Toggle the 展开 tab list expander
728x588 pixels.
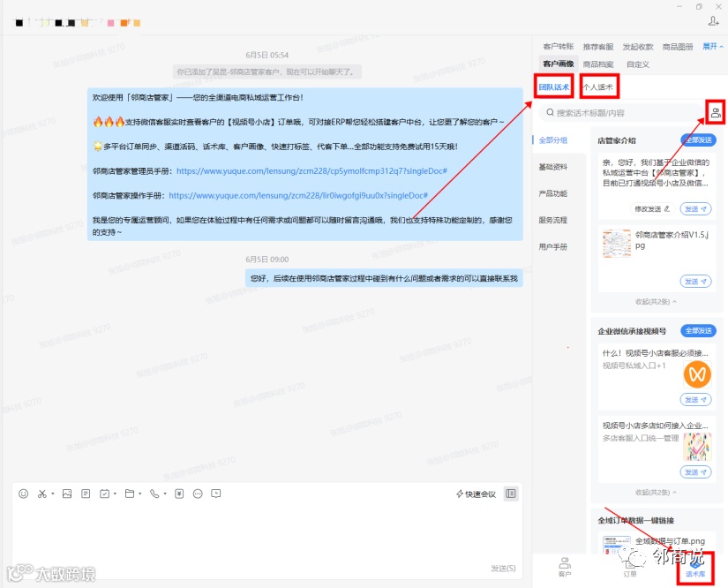[713, 47]
